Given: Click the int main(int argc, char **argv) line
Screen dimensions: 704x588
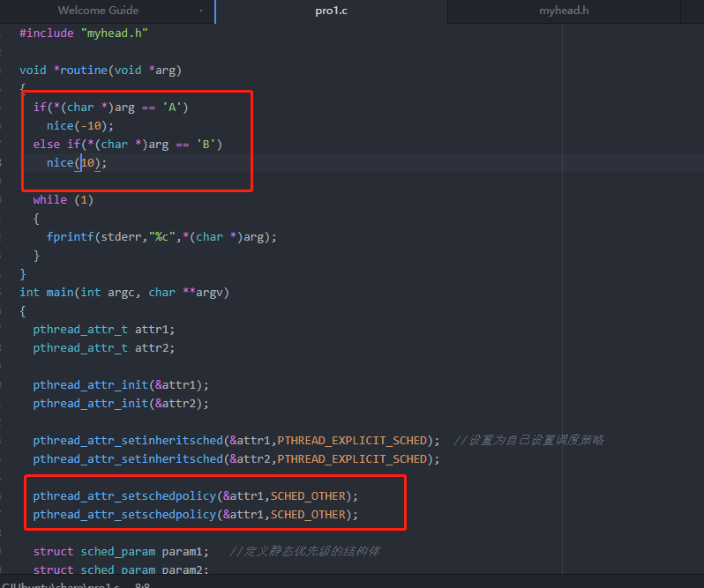Looking at the screenshot, I should pos(124,293).
